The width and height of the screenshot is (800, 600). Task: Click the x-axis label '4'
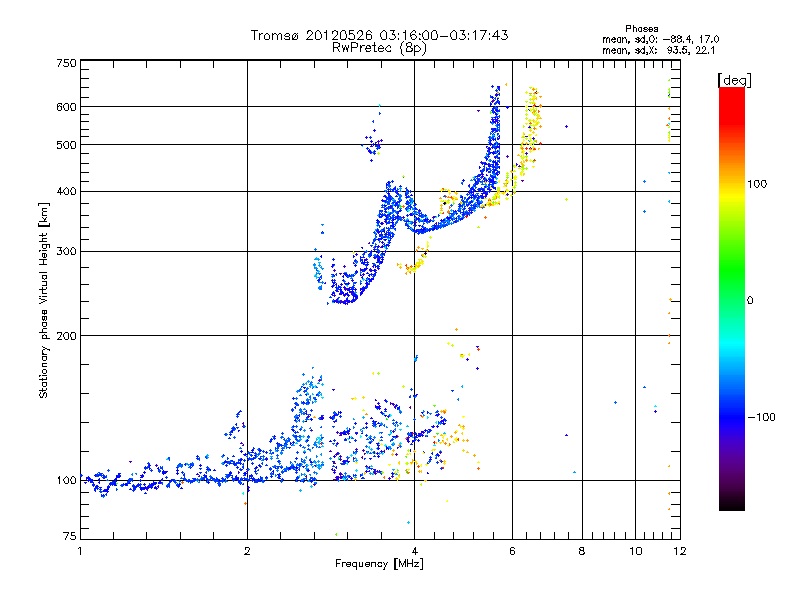(414, 551)
